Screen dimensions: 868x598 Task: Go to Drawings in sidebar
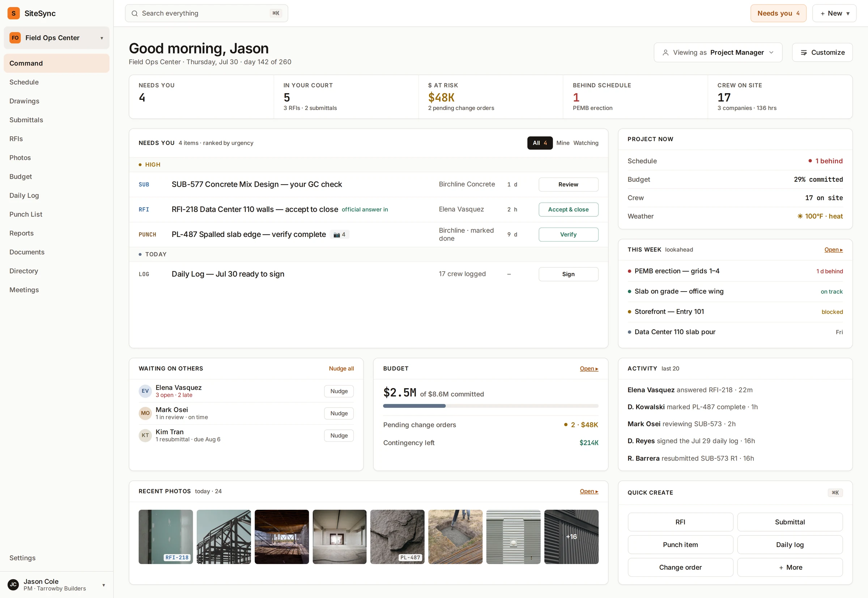(56, 101)
